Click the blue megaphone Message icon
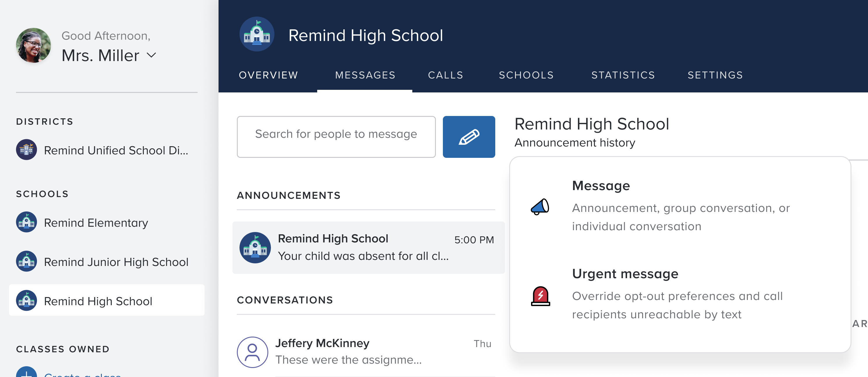This screenshot has width=868, height=377. pos(540,206)
